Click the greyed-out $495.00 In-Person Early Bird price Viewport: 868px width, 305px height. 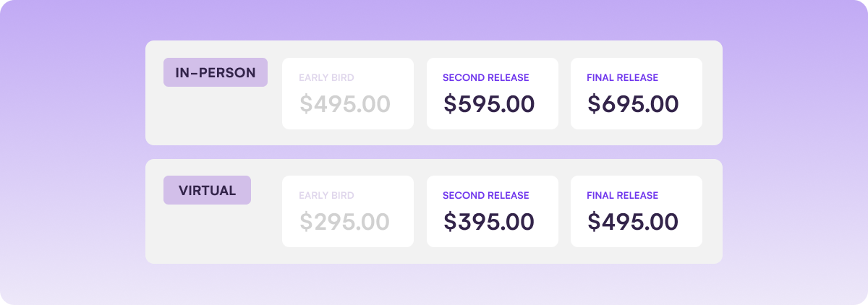click(345, 104)
